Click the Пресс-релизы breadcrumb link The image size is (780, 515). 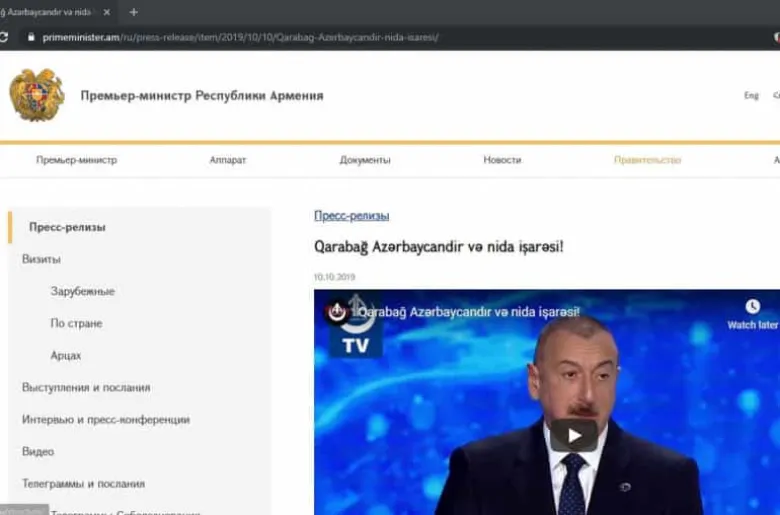pos(351,215)
